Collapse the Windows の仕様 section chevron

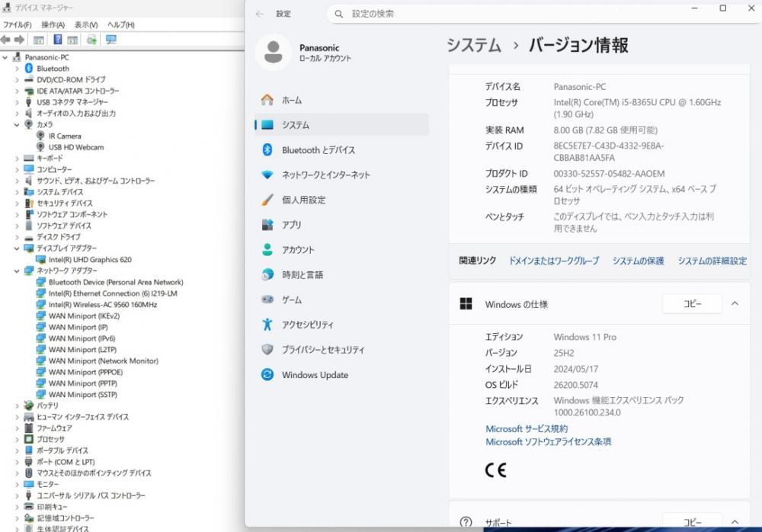coord(735,304)
